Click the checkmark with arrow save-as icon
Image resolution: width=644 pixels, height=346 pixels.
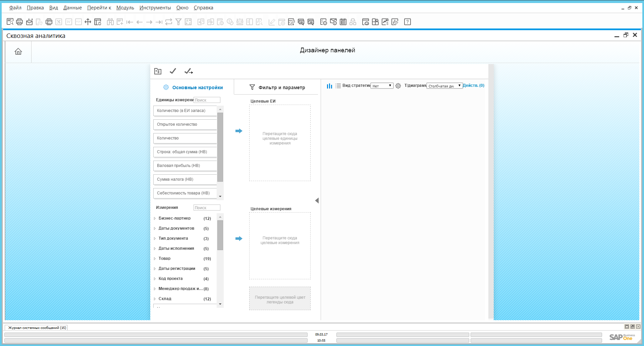tap(189, 71)
